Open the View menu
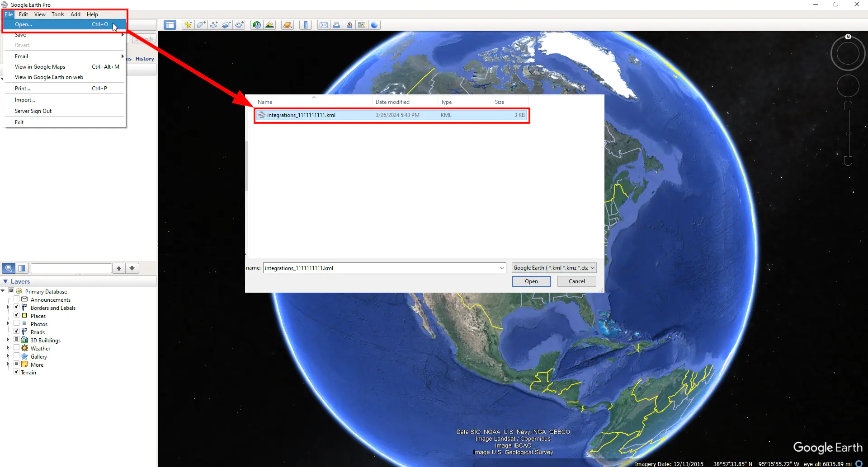The height and width of the screenshot is (467, 868). (x=40, y=14)
